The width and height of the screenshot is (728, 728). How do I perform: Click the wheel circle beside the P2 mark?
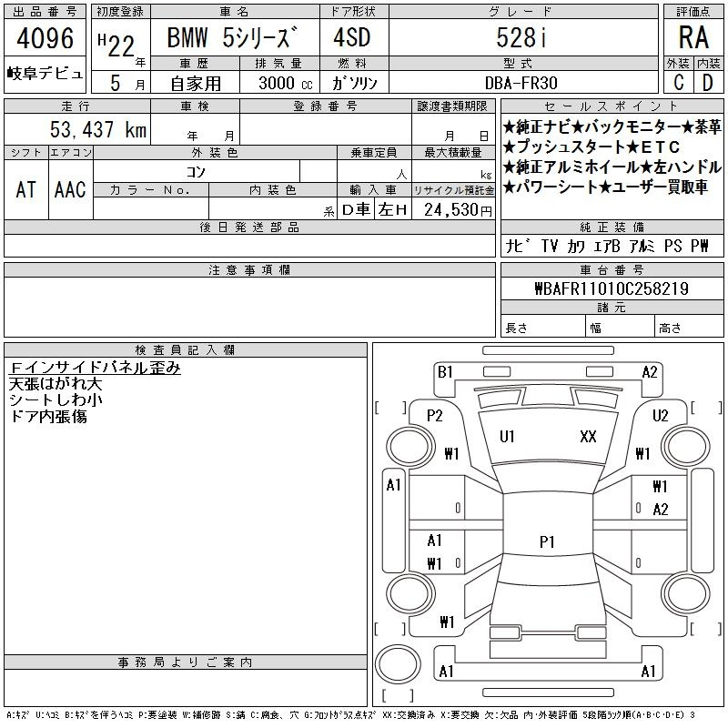pos(405,447)
